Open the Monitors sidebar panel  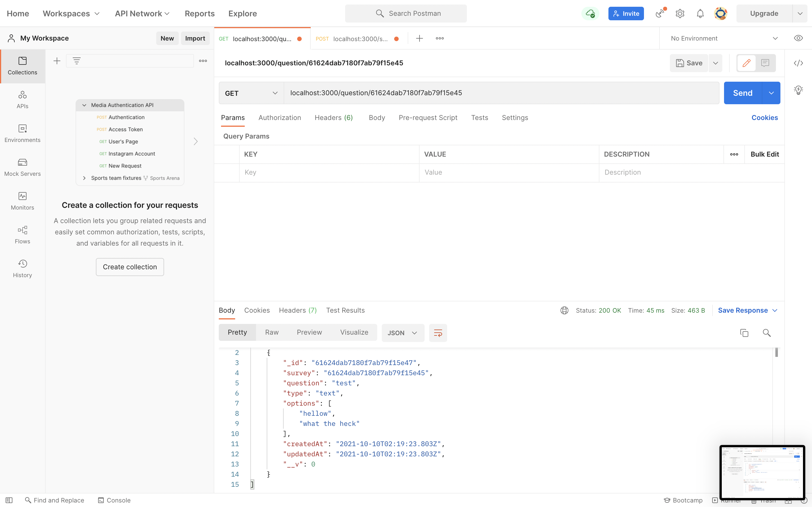(x=23, y=201)
